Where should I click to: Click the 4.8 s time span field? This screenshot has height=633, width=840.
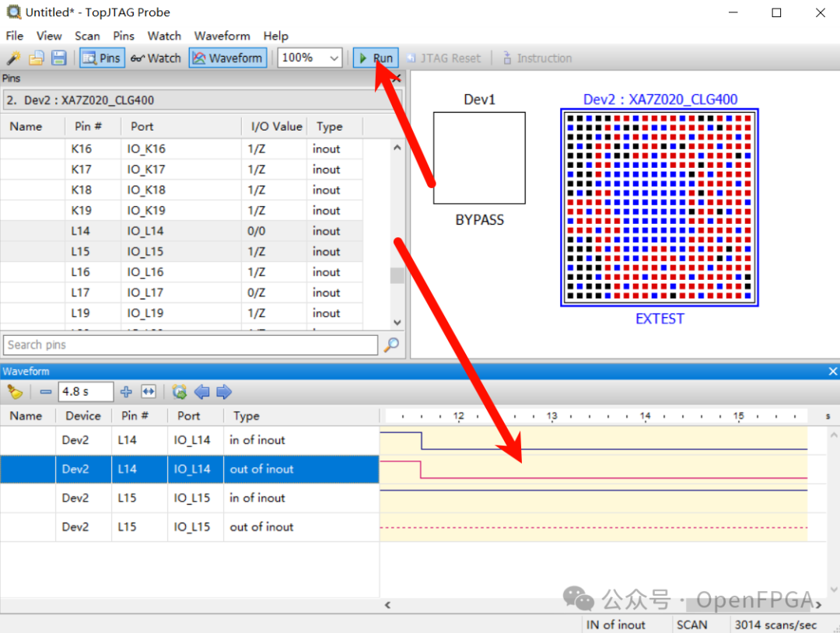click(86, 392)
